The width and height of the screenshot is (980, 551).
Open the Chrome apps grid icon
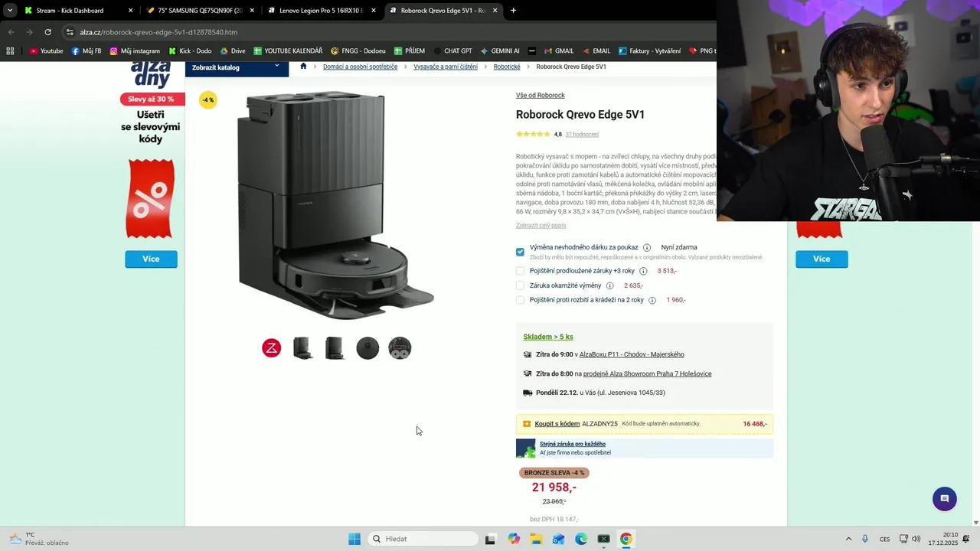point(10,51)
